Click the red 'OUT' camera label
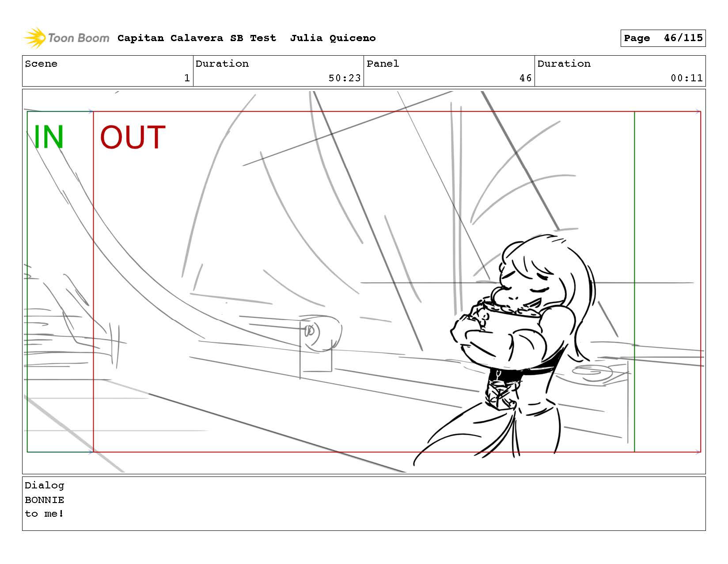728x564 pixels. coord(133,137)
